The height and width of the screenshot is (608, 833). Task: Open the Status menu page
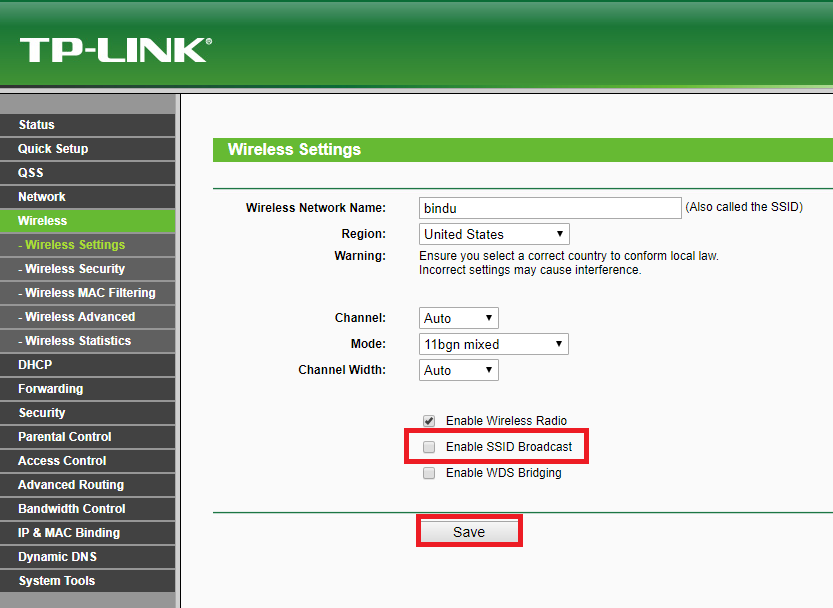pyautogui.click(x=88, y=125)
